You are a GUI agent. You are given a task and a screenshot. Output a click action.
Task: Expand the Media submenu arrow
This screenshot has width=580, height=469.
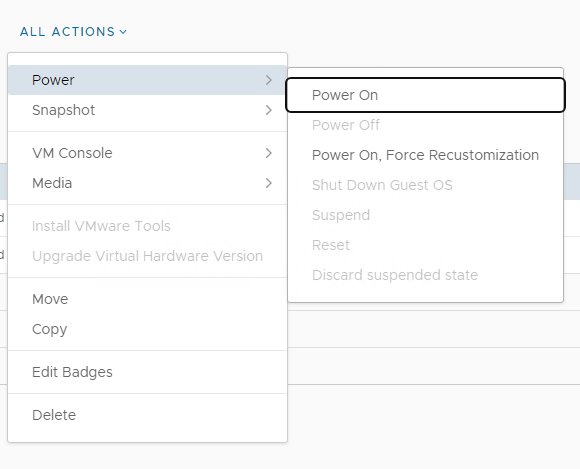(269, 183)
